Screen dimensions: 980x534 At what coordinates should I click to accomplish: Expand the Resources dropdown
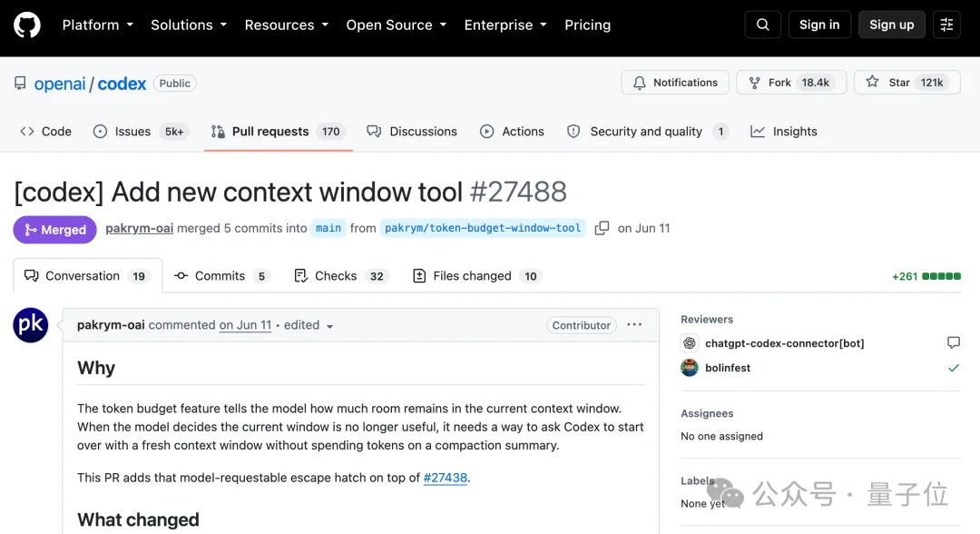(x=286, y=25)
